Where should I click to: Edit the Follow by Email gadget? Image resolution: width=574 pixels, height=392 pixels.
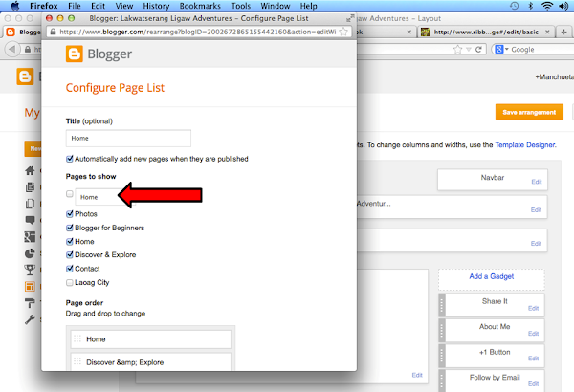click(533, 383)
